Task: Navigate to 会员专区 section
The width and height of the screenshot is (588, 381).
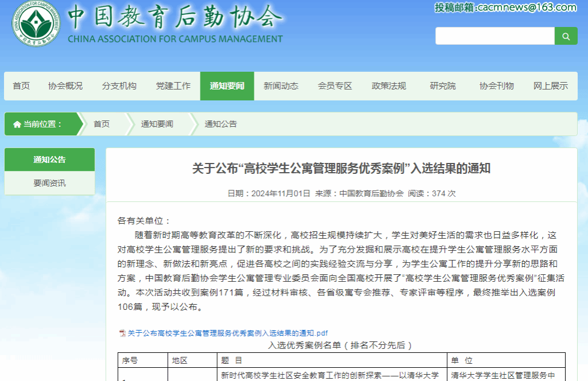Action: (335, 86)
